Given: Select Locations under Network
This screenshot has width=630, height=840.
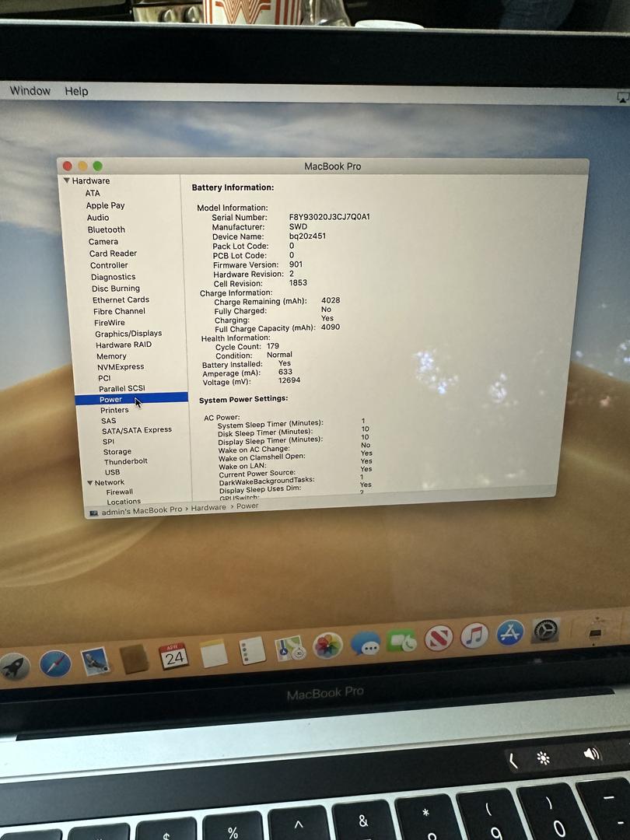Looking at the screenshot, I should [124, 502].
